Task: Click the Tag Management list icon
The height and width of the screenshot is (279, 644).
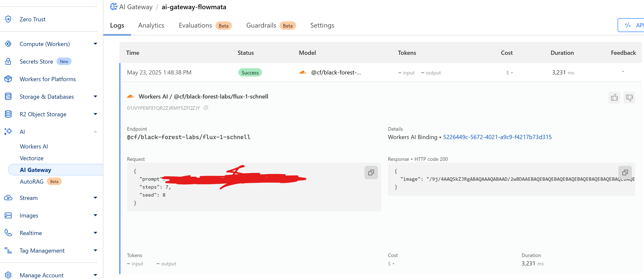Action: pos(8,250)
